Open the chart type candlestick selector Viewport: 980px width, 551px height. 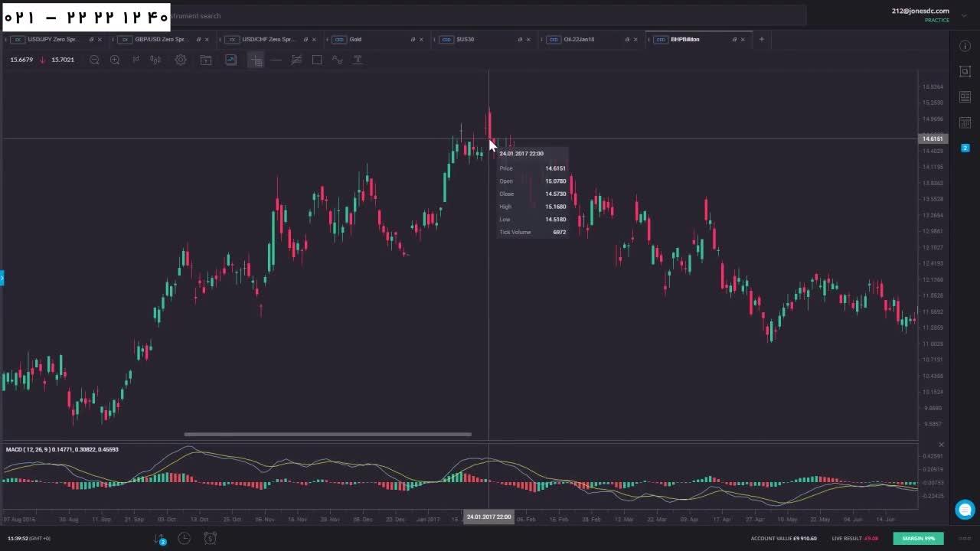(155, 60)
